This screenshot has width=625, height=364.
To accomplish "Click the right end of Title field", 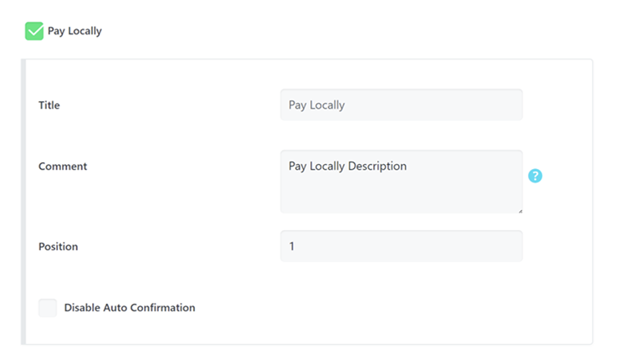I will point(510,105).
